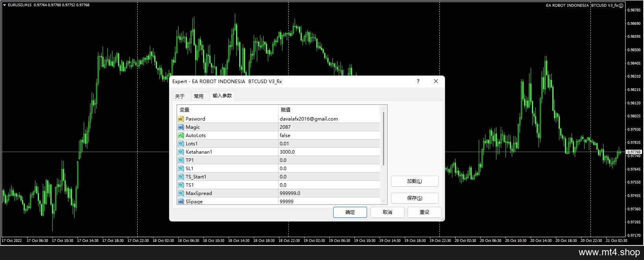
Task: Select the Magic value 2087
Action: 285,127
